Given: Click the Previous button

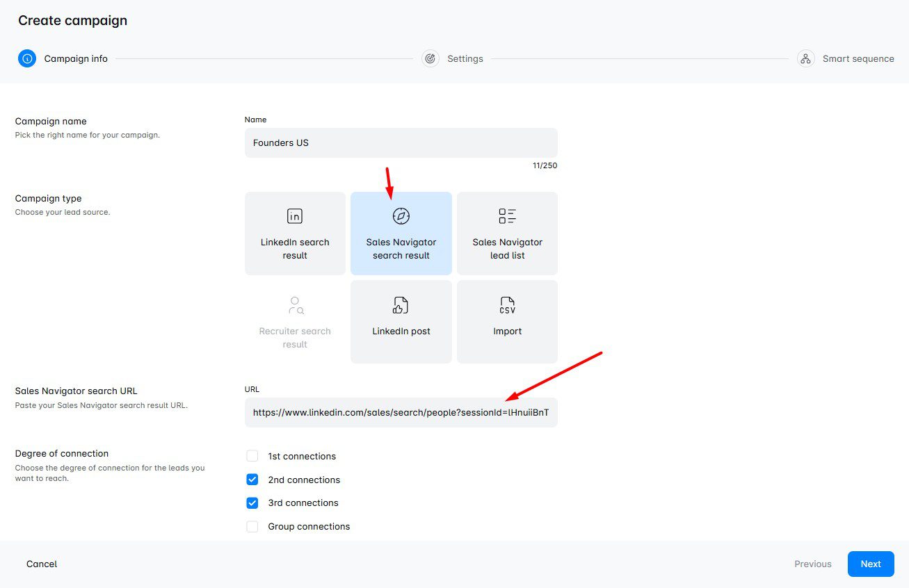Looking at the screenshot, I should [x=813, y=564].
